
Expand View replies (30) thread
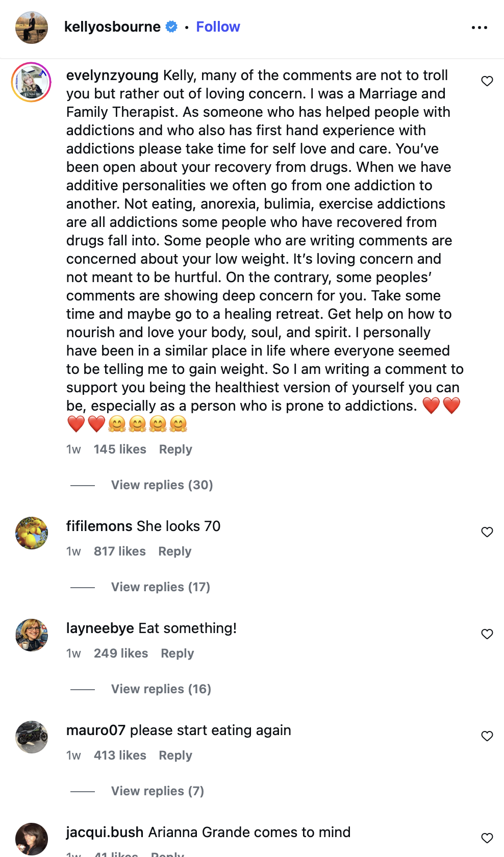(162, 485)
